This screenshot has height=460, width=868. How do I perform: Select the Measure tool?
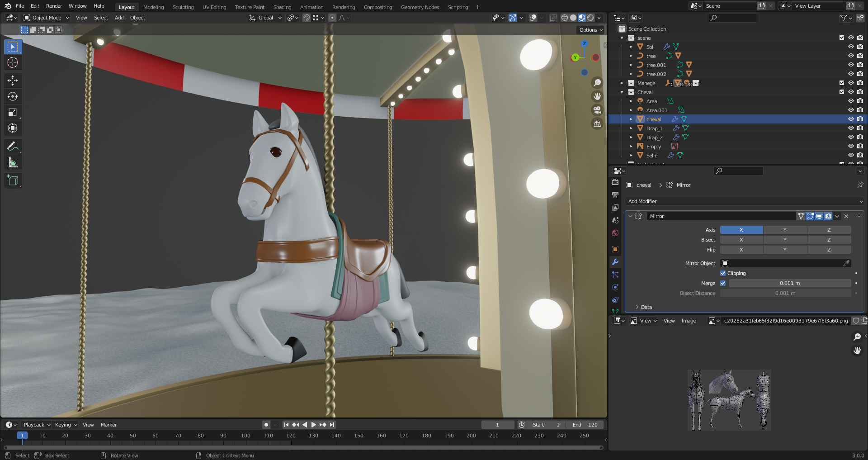[13, 162]
